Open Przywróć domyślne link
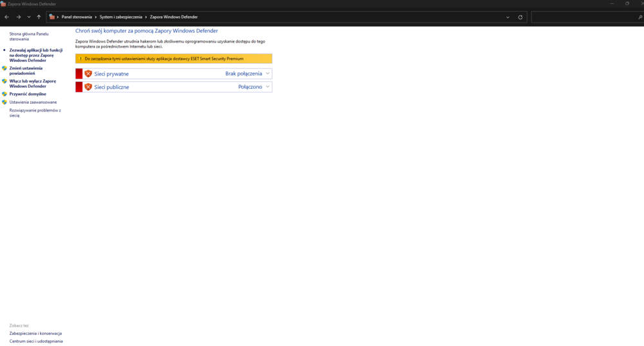Image resolution: width=644 pixels, height=346 pixels. 28,94
